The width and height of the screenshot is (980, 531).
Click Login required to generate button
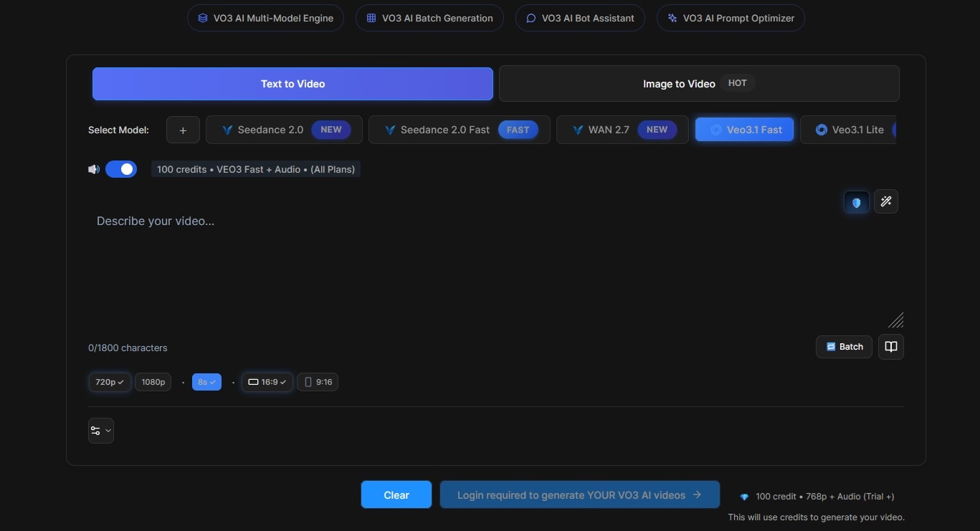click(579, 494)
